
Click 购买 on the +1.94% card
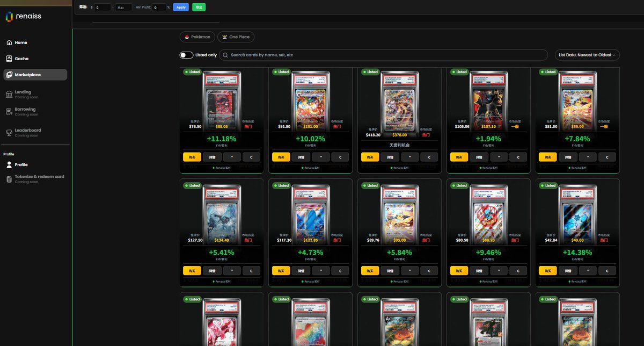click(x=459, y=157)
